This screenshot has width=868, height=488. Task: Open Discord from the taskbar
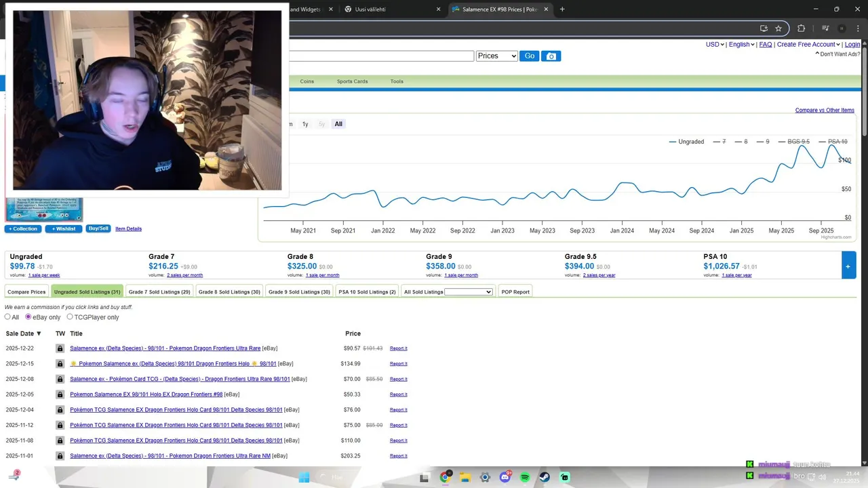pos(505,477)
